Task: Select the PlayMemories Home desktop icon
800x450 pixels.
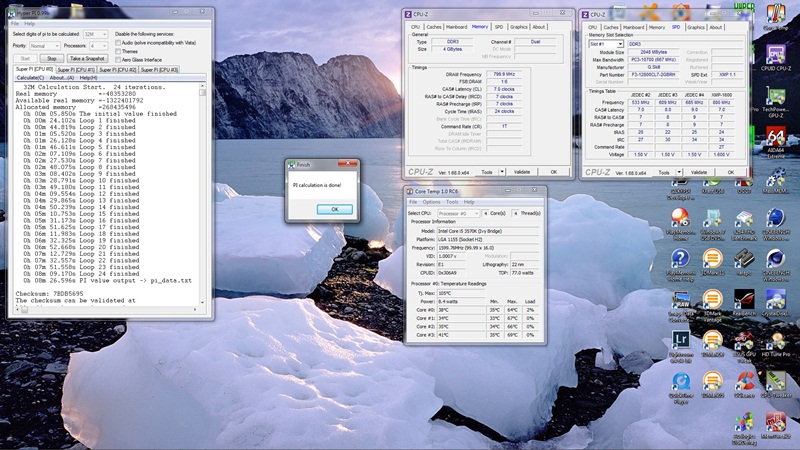Action: 680,224
